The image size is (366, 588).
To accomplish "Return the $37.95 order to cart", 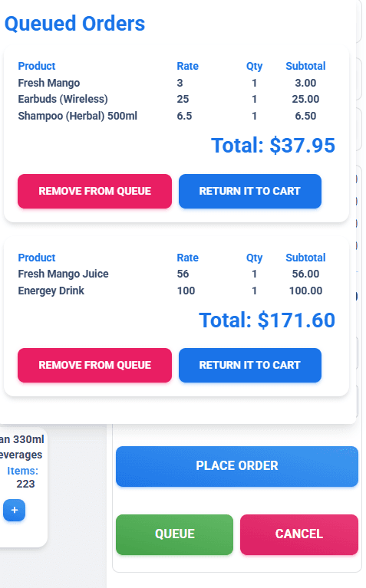I will [x=250, y=191].
